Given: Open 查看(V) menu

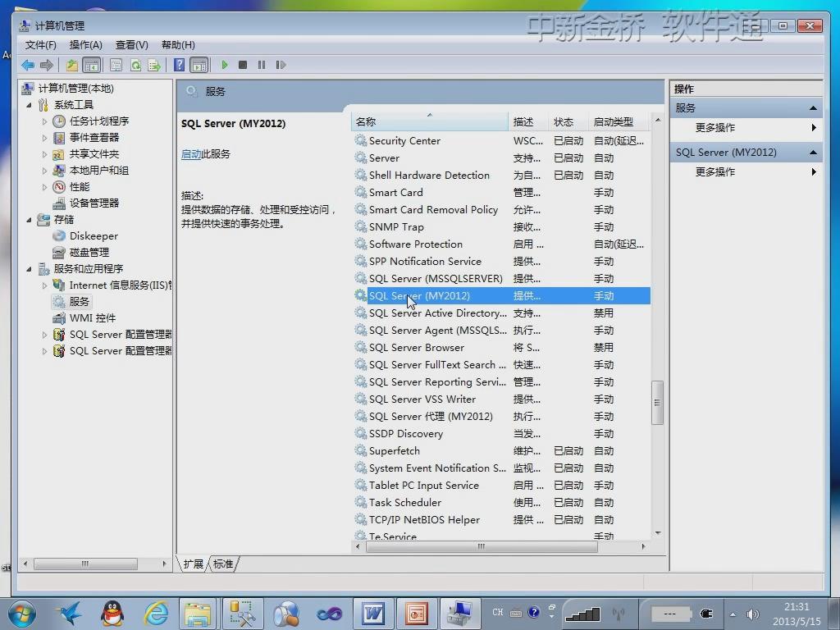Looking at the screenshot, I should point(132,45).
